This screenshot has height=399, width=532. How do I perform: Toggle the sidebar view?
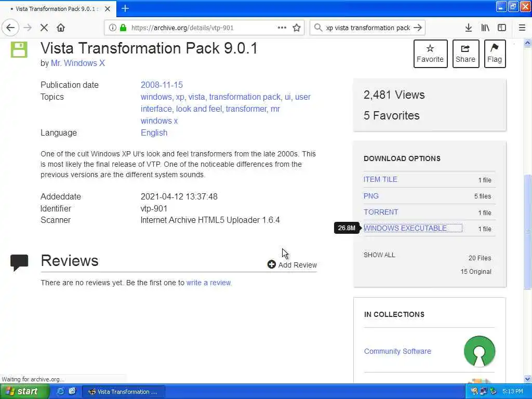502,28
